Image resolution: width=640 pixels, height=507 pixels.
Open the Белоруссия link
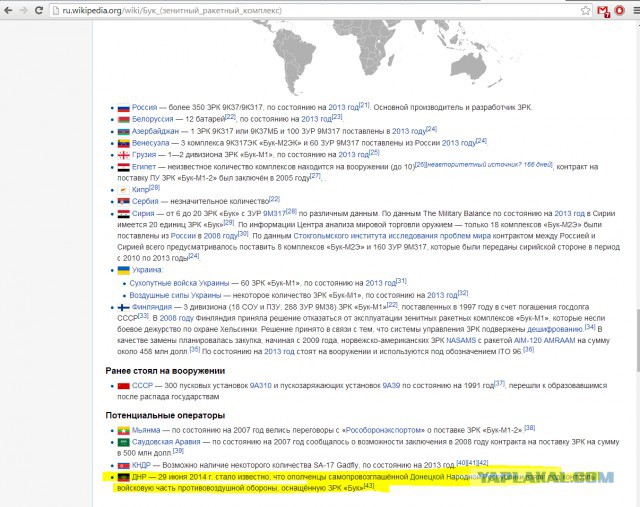coord(152,119)
